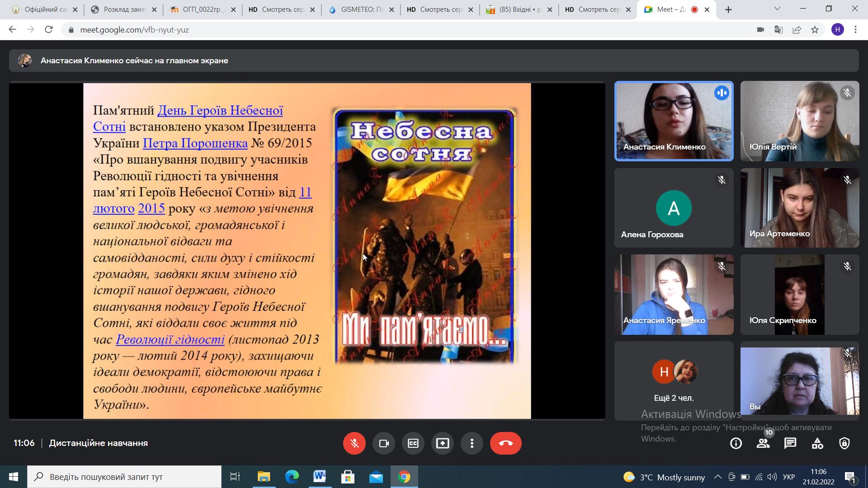
Task: Switch to 'Офіційний сайт' browser tab
Action: pos(45,9)
